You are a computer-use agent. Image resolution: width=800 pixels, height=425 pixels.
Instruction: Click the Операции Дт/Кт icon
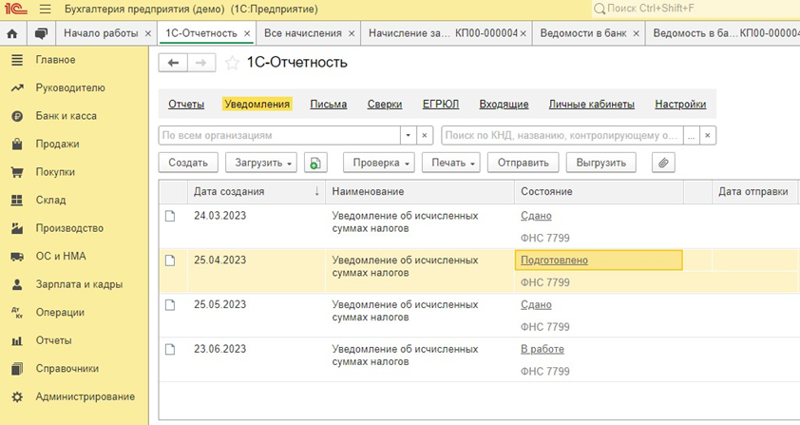(17, 313)
